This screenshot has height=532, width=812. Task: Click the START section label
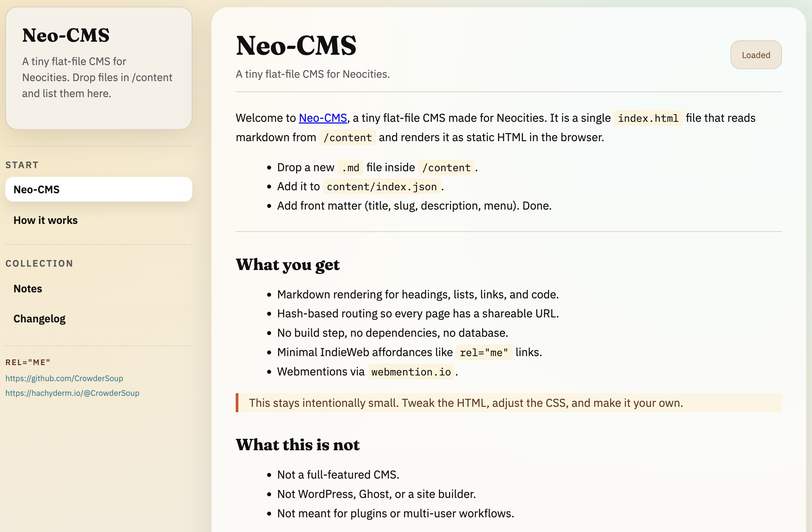(22, 165)
